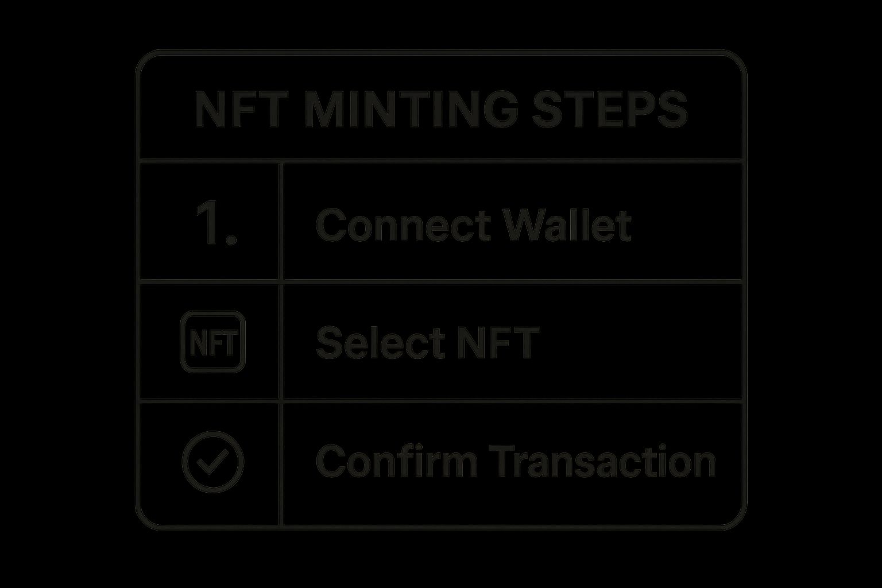
Task: Click the word "STEPS" in the header
Action: tap(609, 109)
